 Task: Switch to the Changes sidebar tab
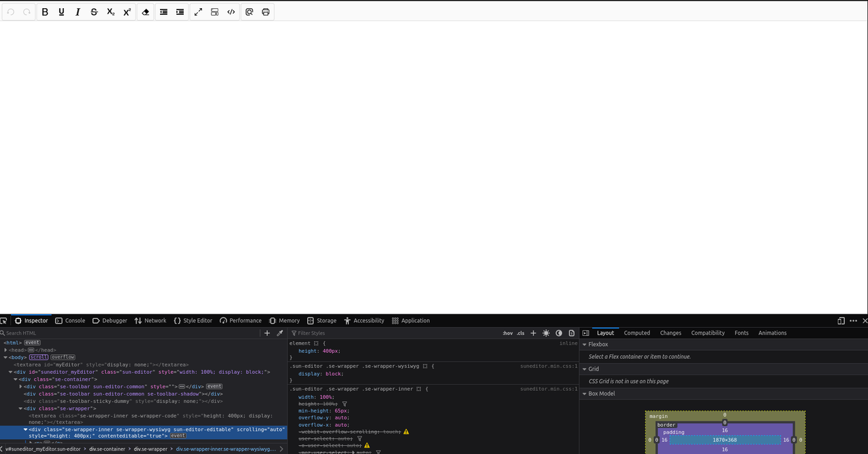pos(671,333)
